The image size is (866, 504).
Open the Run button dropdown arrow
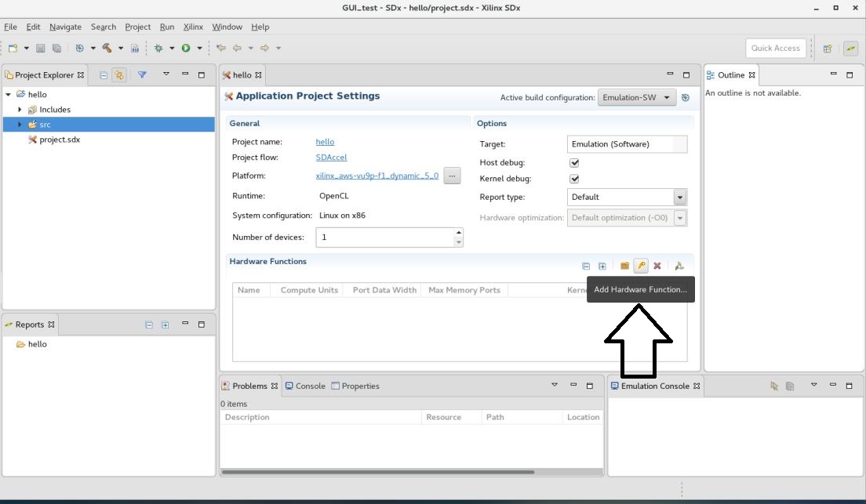pyautogui.click(x=199, y=48)
